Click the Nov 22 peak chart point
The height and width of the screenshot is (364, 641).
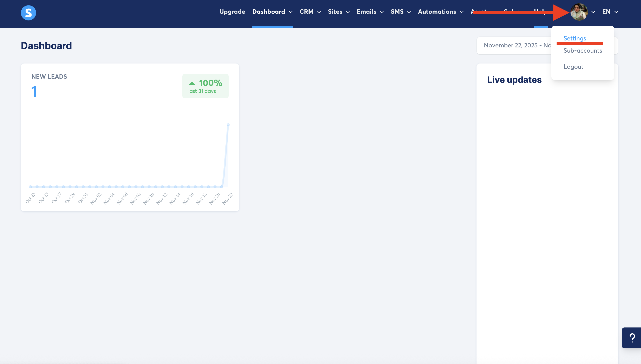[x=228, y=125]
